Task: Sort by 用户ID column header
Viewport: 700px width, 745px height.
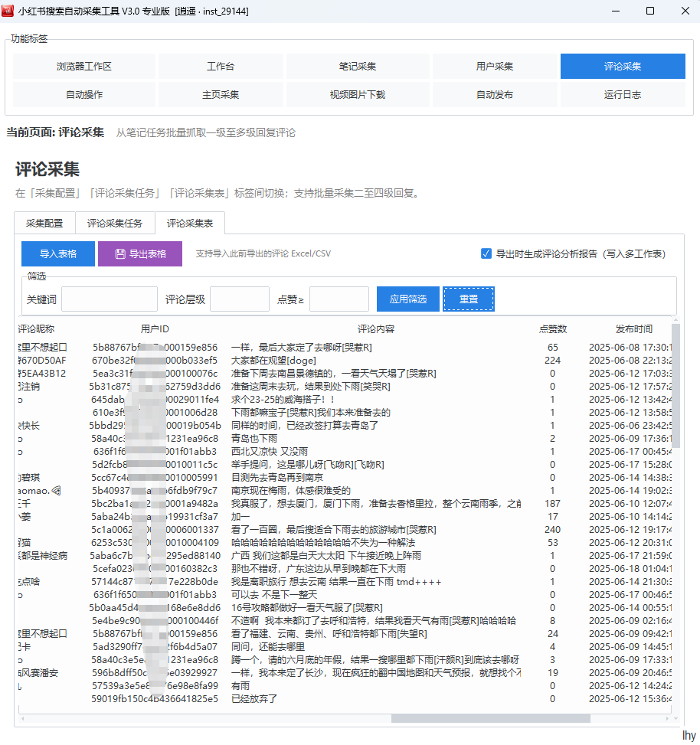Action: [155, 328]
